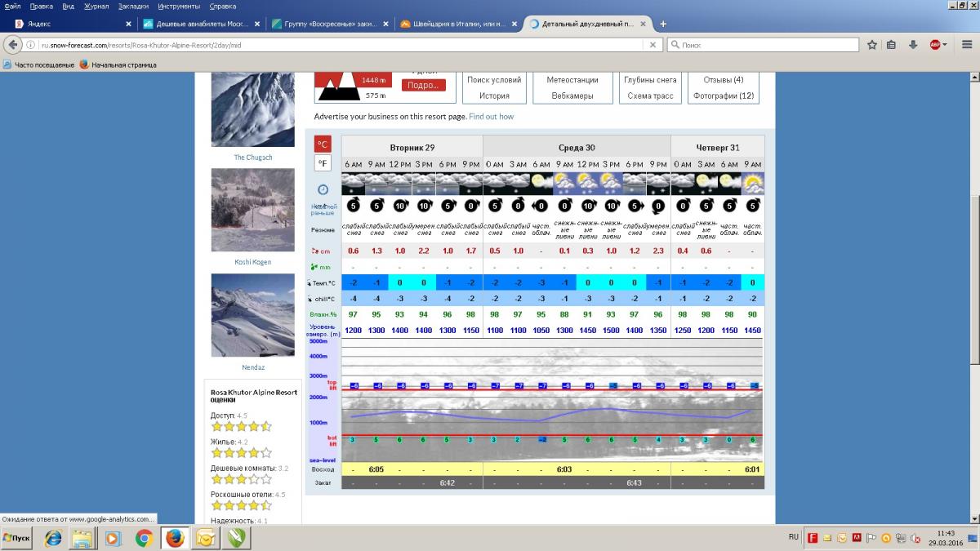Open the Схема трасс link
Viewport: 980px width, 551px height.
650,96
